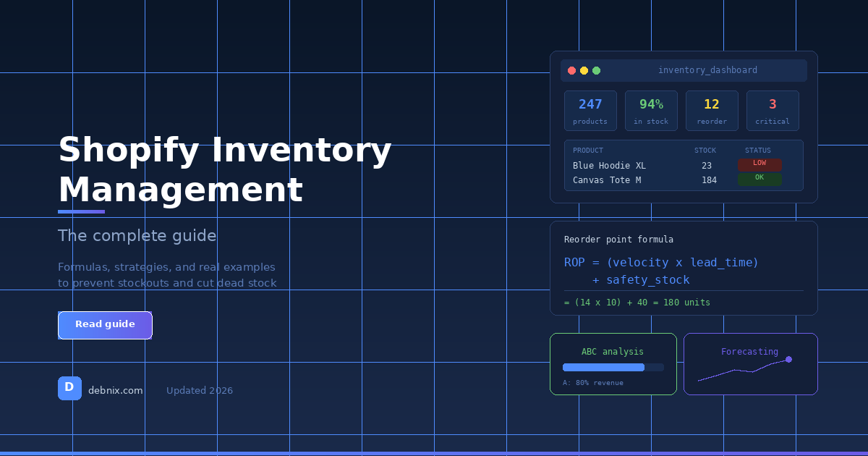Click the red window dot in inventory_dashboard
The width and height of the screenshot is (868, 456).
click(571, 70)
